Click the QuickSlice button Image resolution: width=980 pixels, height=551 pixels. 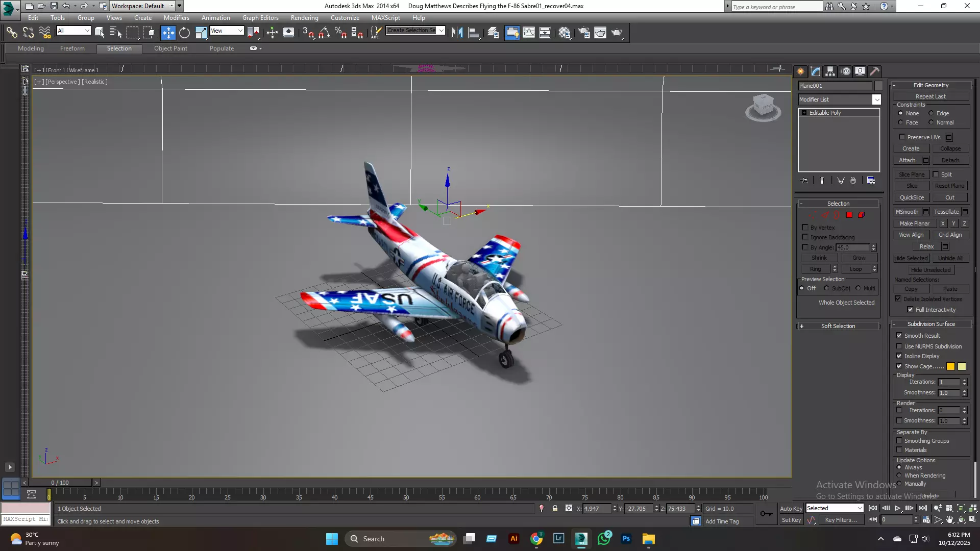(x=912, y=197)
